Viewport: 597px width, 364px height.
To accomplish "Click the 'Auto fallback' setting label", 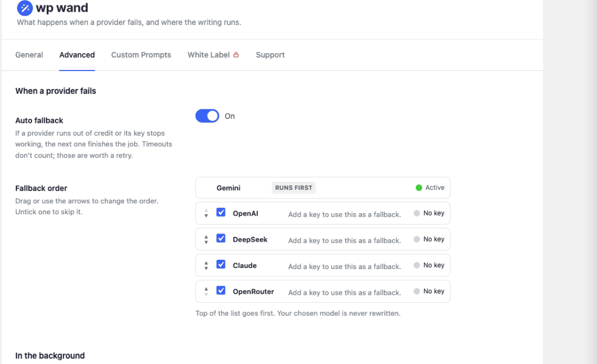I will click(39, 121).
